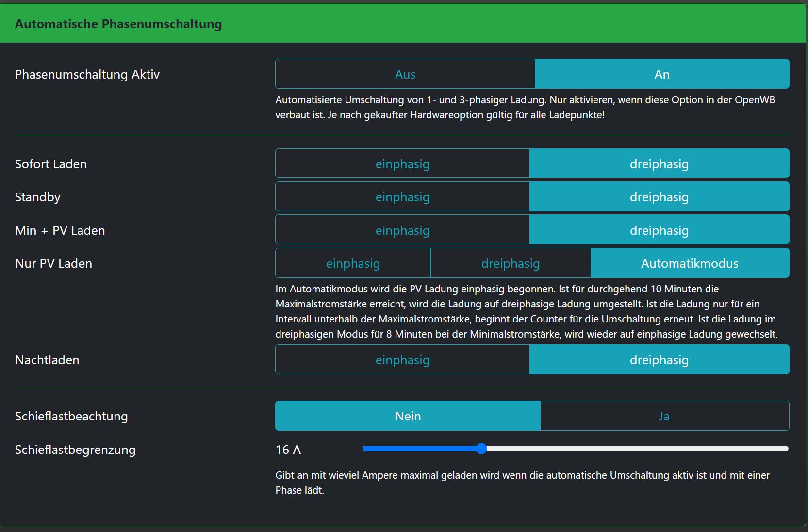Click the Schieflastbegrenzung slider handle
The height and width of the screenshot is (532, 808).
coord(481,449)
